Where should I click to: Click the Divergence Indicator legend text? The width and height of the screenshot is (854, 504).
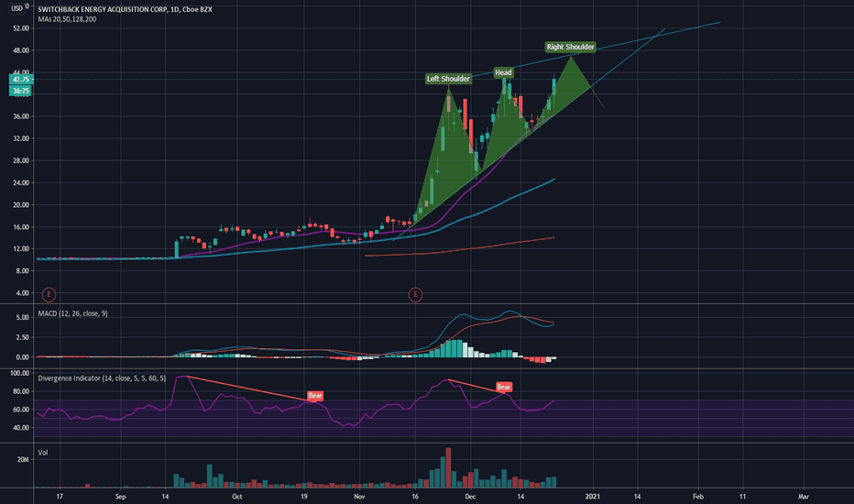click(x=102, y=378)
